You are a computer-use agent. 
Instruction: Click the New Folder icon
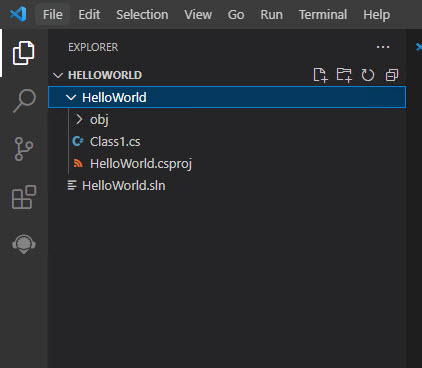click(x=344, y=75)
